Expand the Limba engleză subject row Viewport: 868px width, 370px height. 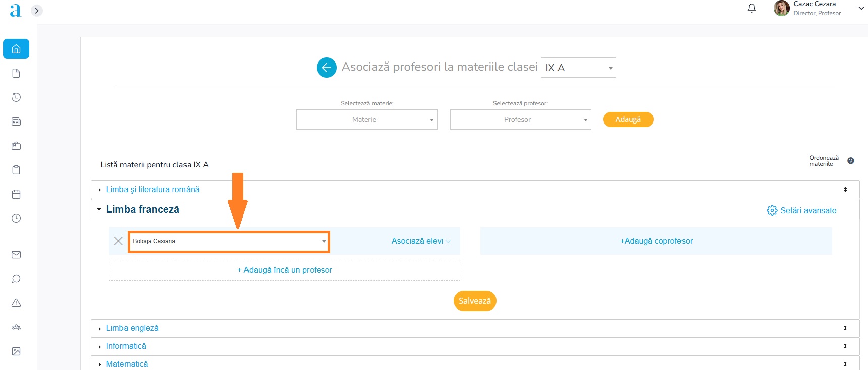(132, 328)
